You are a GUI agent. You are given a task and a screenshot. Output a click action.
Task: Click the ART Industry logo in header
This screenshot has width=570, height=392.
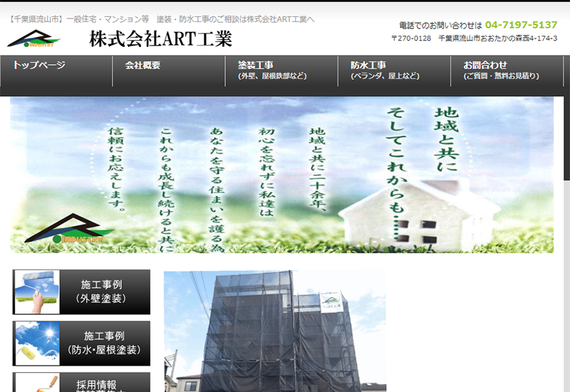(x=33, y=39)
